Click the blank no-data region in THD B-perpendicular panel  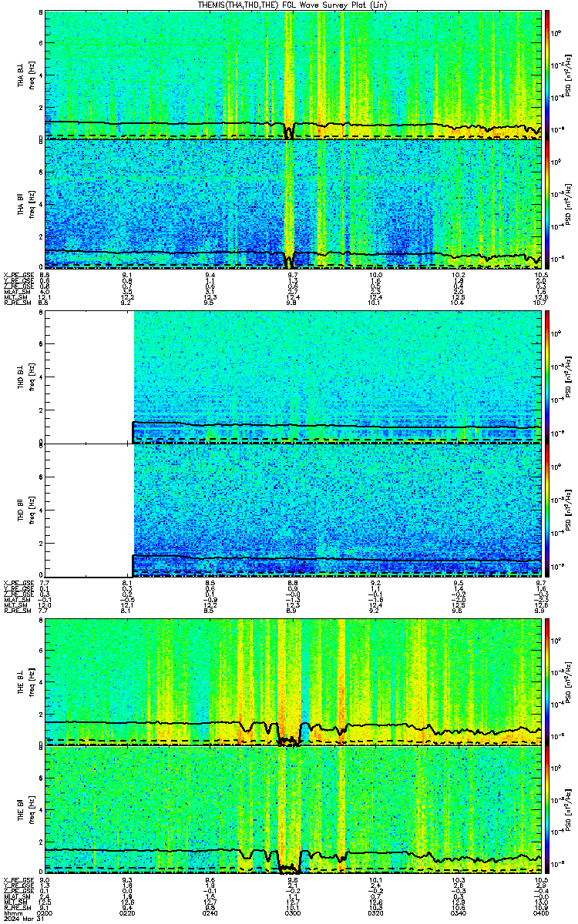(89, 377)
